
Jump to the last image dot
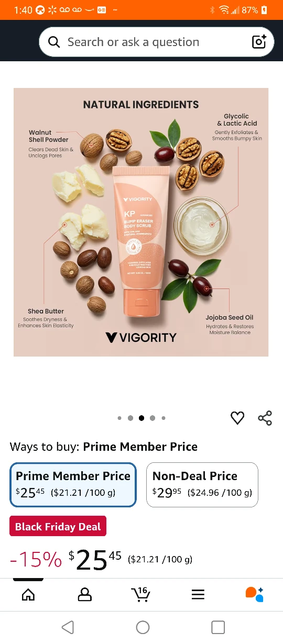(164, 418)
